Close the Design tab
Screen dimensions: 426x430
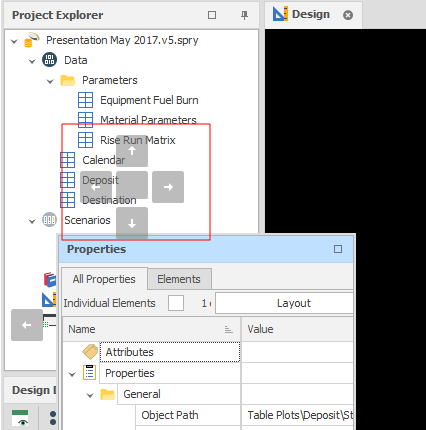[x=348, y=15]
